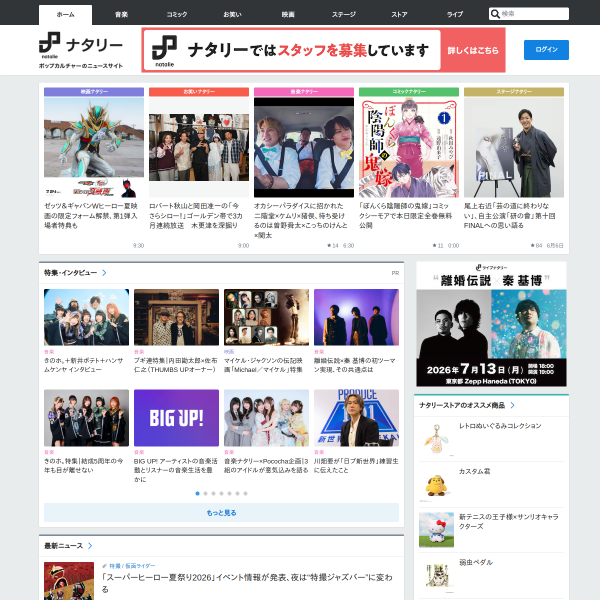Open きのホ。結成5周年 feature thumbnail
The width and height of the screenshot is (600, 600).
(x=86, y=418)
